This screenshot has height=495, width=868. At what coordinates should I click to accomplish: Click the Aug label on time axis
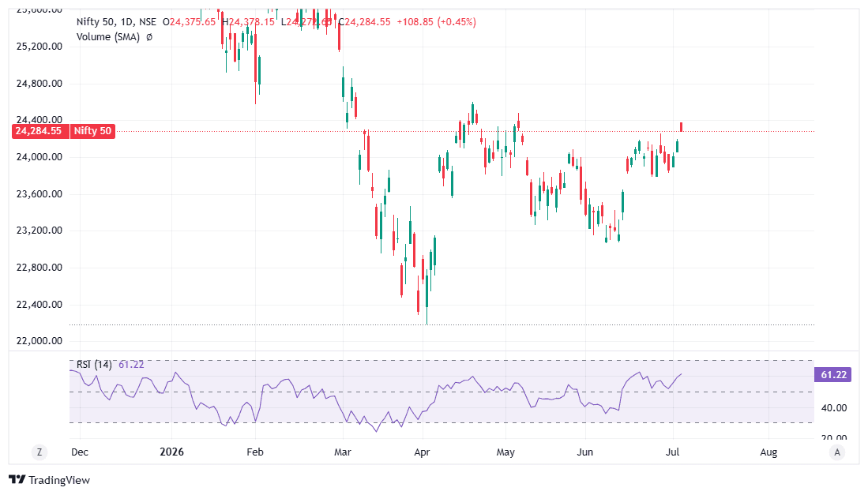coord(768,452)
